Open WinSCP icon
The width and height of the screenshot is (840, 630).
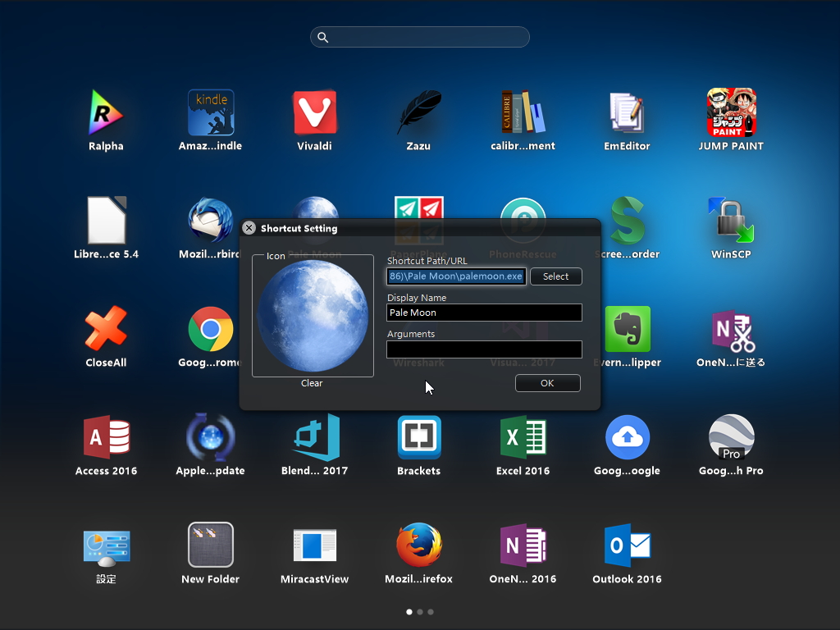pos(731,220)
